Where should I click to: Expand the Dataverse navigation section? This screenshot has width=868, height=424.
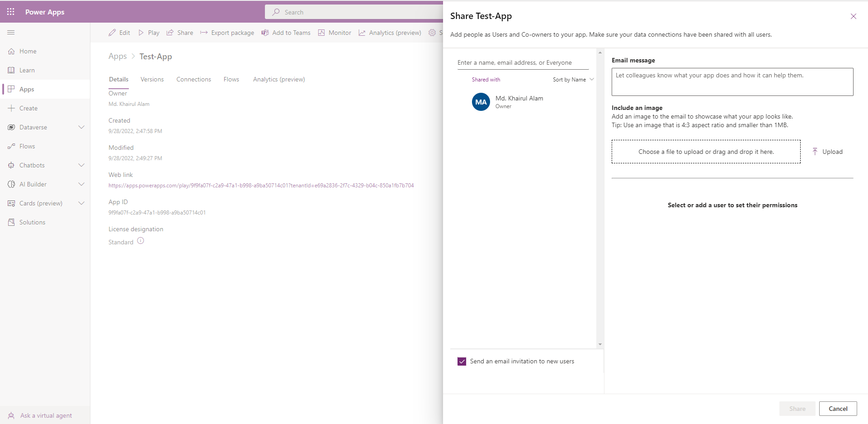point(81,127)
